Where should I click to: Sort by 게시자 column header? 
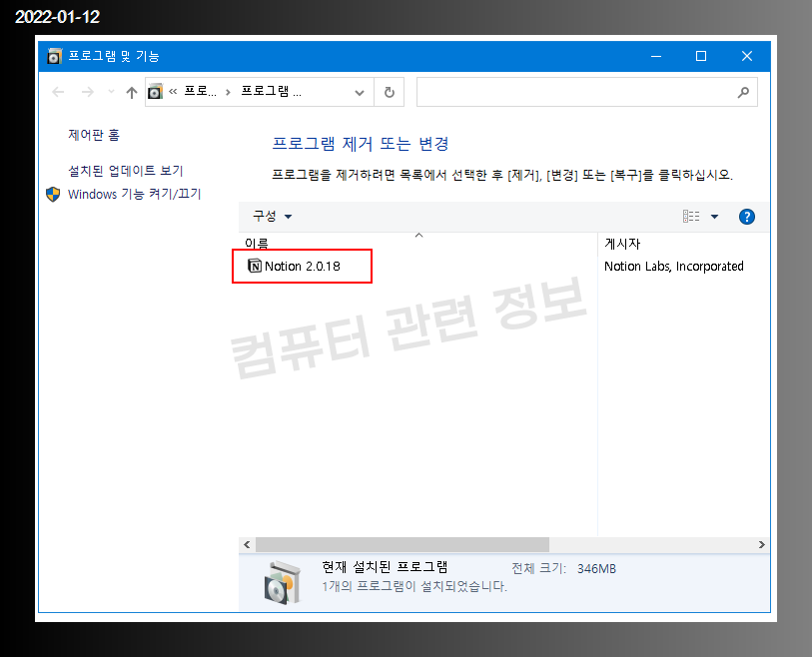(x=622, y=244)
